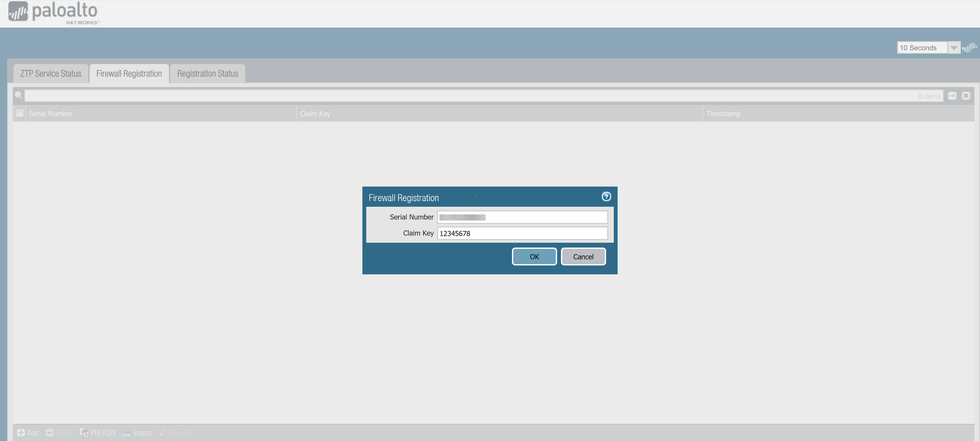The image size is (980, 441).
Task: Switch to ZTP Service Status tab
Action: (51, 74)
